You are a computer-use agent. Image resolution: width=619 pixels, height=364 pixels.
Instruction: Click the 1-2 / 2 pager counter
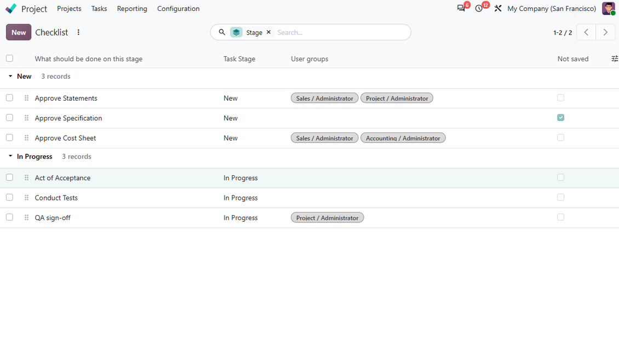click(563, 33)
